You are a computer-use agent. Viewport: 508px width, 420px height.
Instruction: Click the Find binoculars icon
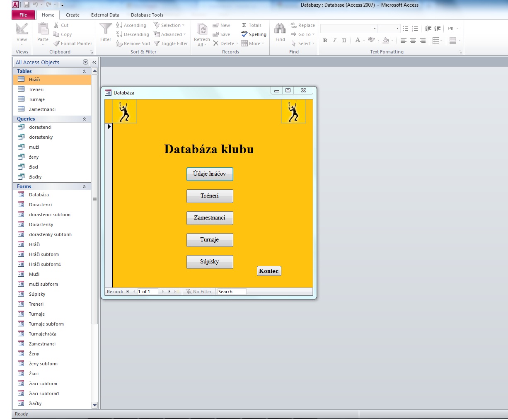tap(280, 29)
